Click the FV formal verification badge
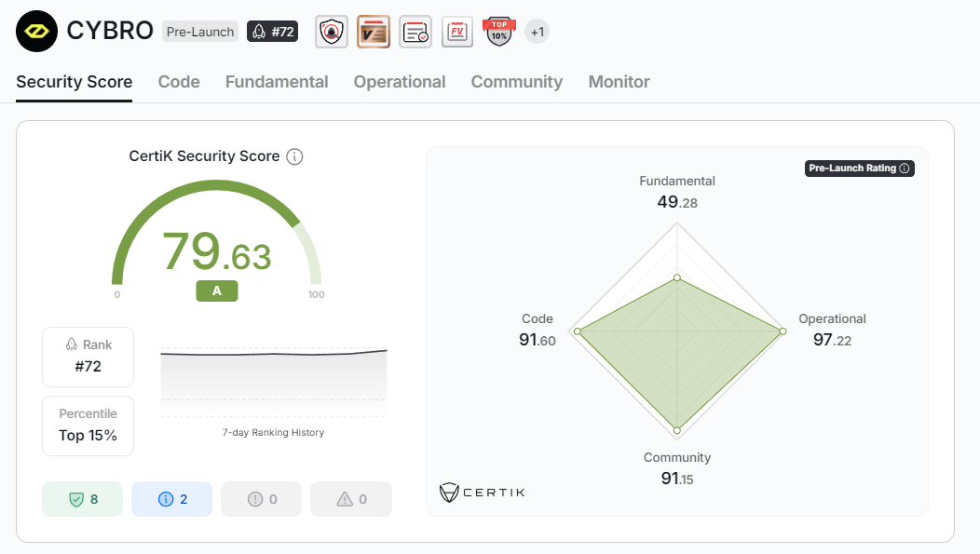This screenshot has height=554, width=980. 456,32
